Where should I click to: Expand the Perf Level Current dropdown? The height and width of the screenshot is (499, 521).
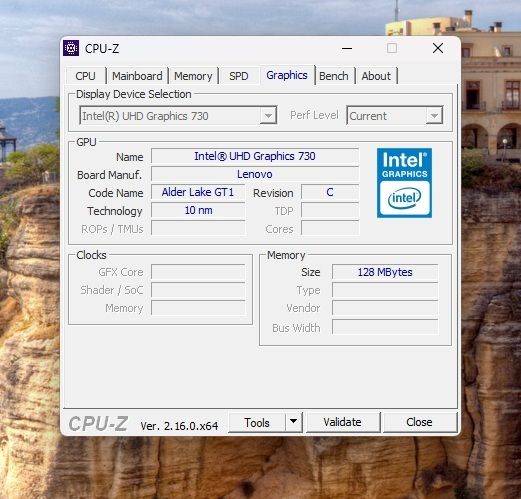pos(434,116)
